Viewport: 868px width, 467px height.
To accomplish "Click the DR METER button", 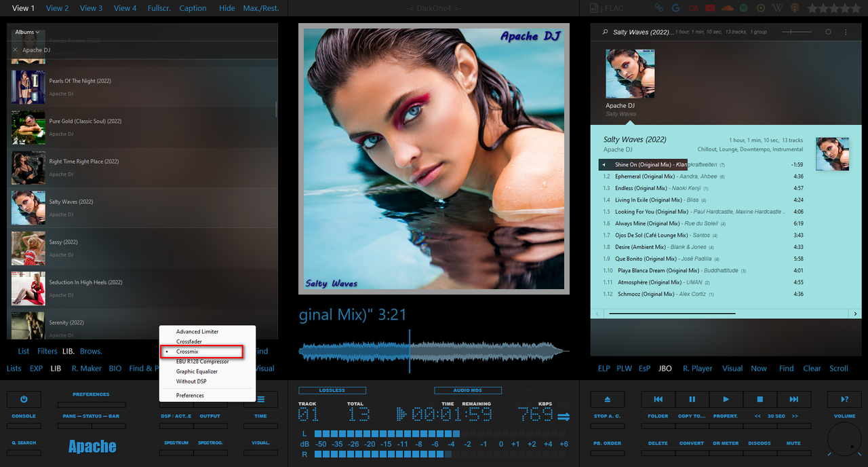I will click(x=726, y=443).
